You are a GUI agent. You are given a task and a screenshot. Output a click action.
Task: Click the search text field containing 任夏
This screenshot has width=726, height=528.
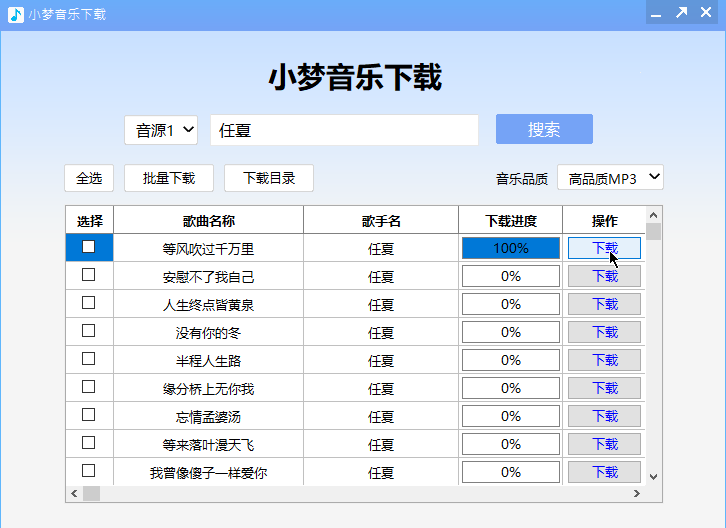(x=344, y=130)
